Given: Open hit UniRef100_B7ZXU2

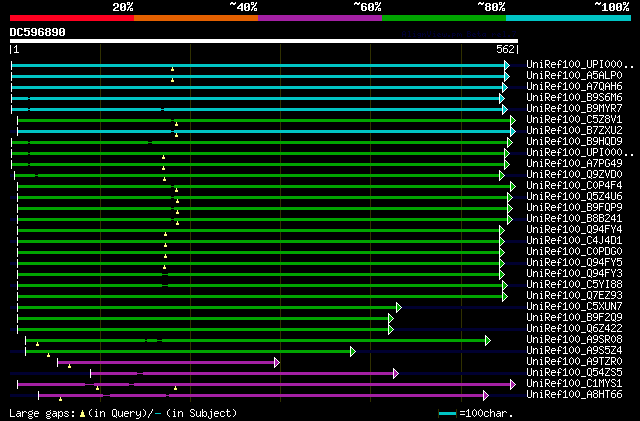Looking at the screenshot, I should coord(574,131).
